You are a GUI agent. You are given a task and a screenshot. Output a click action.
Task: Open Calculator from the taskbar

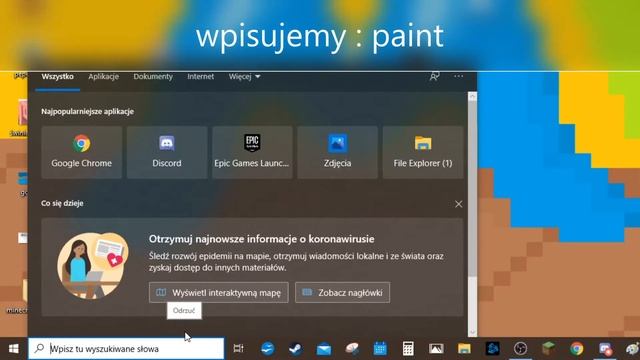point(408,349)
